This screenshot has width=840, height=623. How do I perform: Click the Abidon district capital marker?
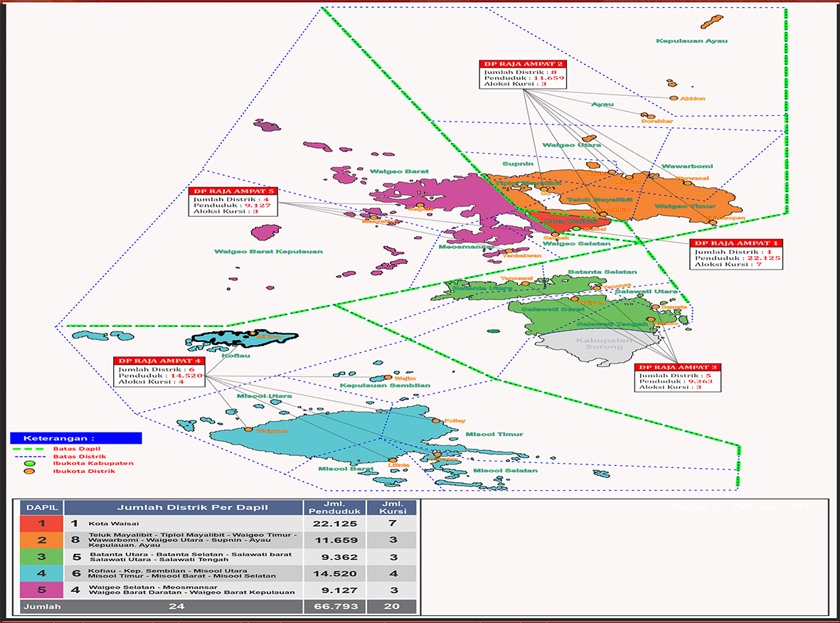[x=674, y=98]
